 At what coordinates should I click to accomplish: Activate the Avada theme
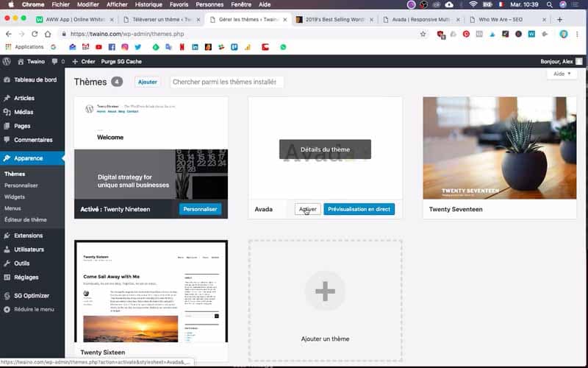coord(308,209)
